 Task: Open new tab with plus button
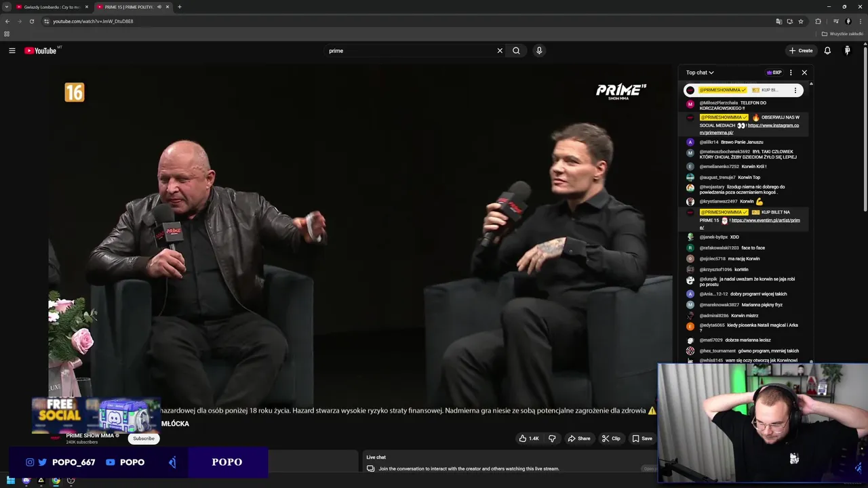179,7
